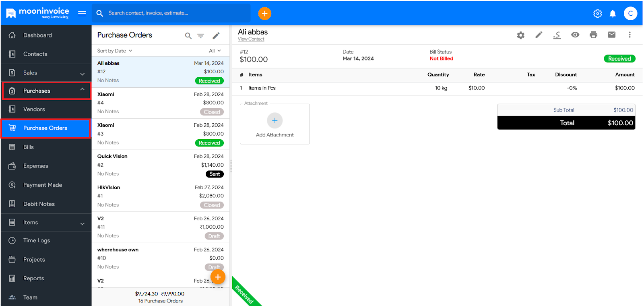Click the signature icon in detail toolbar

pos(557,35)
